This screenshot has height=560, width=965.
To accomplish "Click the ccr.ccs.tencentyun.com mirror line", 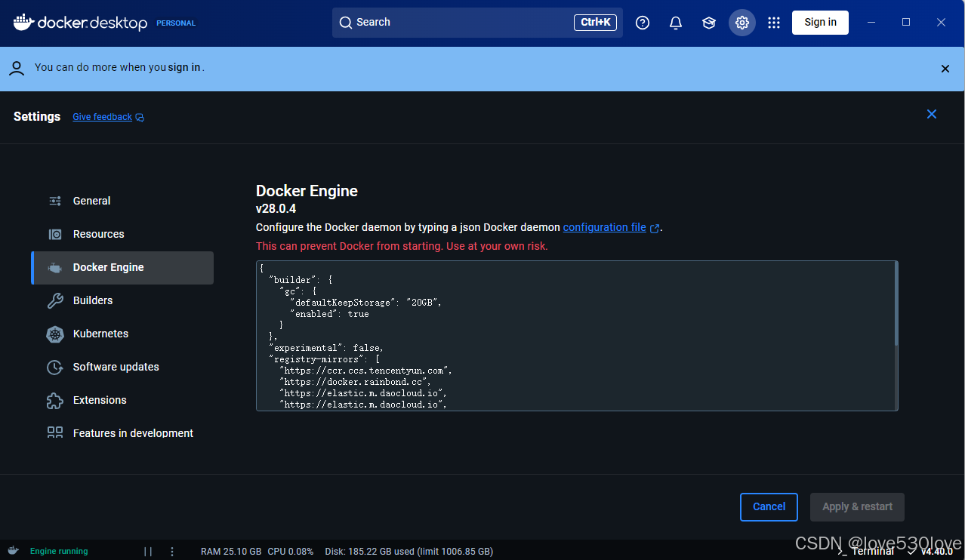I will pos(365,371).
